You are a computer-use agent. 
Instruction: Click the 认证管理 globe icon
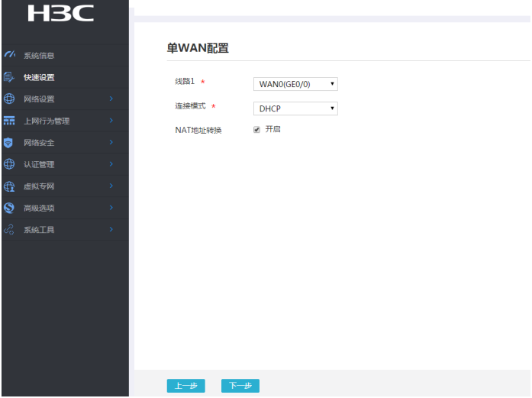[x=9, y=164]
